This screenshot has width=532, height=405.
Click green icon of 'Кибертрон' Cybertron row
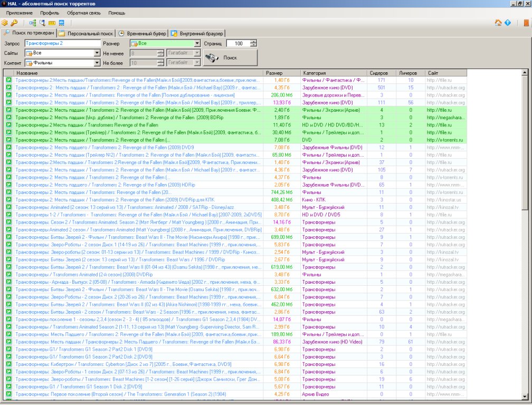click(x=9, y=364)
